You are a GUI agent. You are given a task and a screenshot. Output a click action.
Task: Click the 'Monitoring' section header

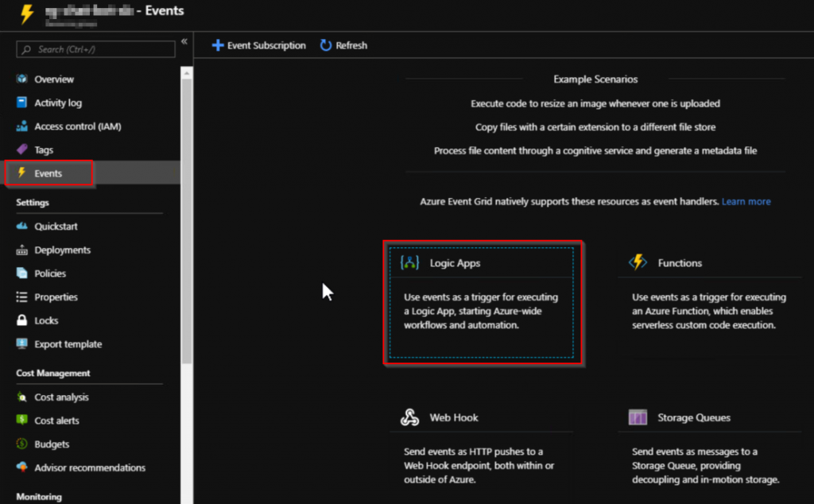[x=39, y=497]
